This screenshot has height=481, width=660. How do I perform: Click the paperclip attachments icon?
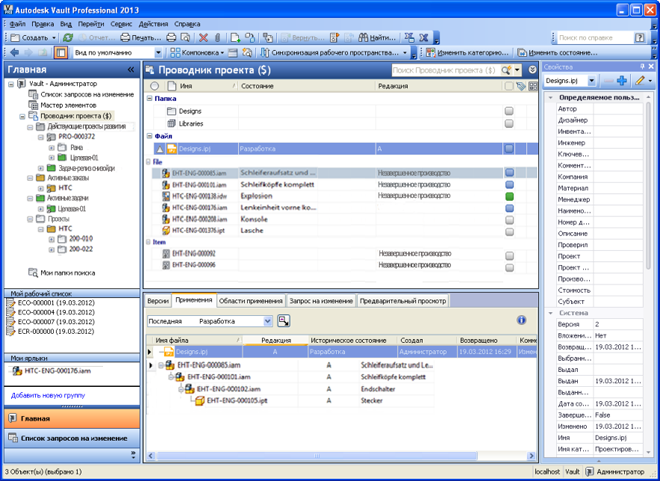[x=218, y=38]
